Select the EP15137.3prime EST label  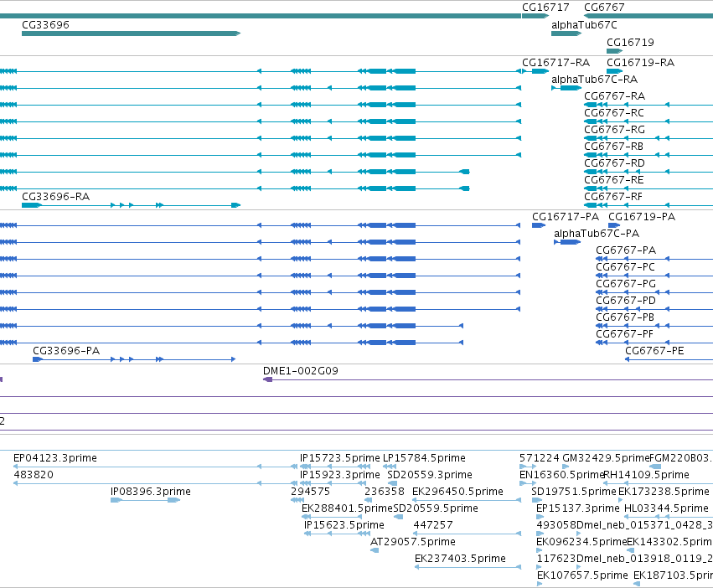pyautogui.click(x=578, y=508)
